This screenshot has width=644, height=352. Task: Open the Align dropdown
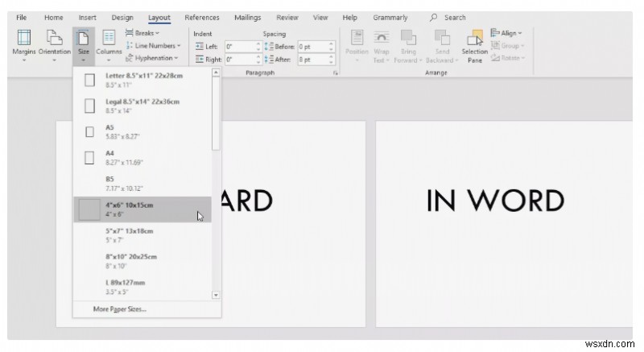pos(506,33)
